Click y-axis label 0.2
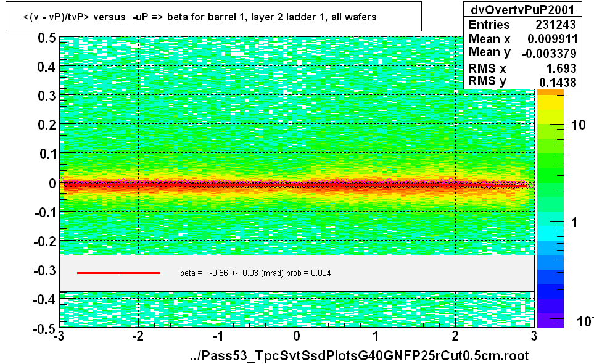Viewport: 594px width, 364px height. point(47,125)
